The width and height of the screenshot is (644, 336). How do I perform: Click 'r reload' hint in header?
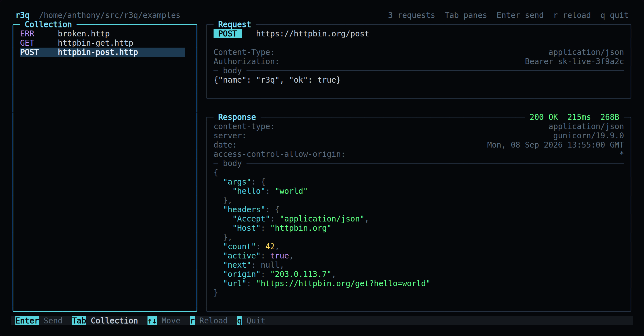point(572,15)
